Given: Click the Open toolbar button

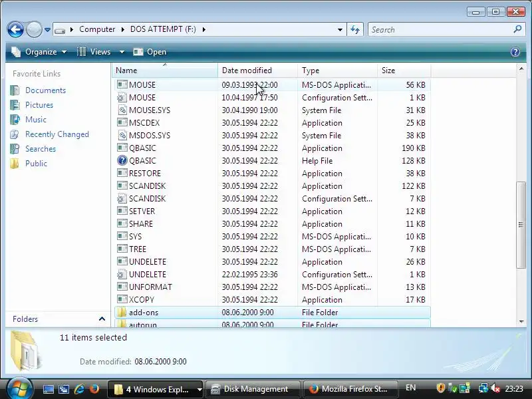Looking at the screenshot, I should 150,52.
